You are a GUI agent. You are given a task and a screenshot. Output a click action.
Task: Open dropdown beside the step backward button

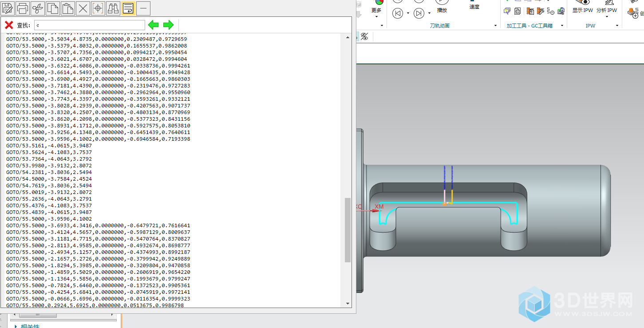click(408, 13)
